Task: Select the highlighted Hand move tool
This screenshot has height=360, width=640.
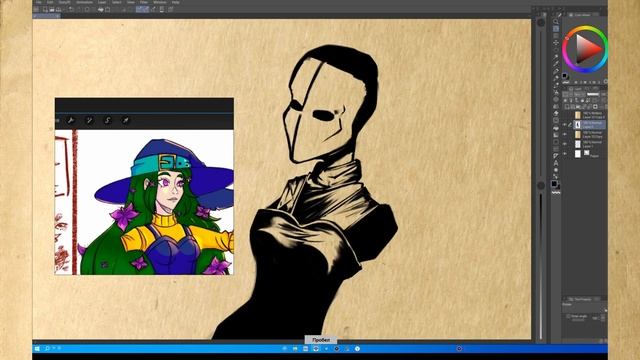Action: tap(556, 29)
